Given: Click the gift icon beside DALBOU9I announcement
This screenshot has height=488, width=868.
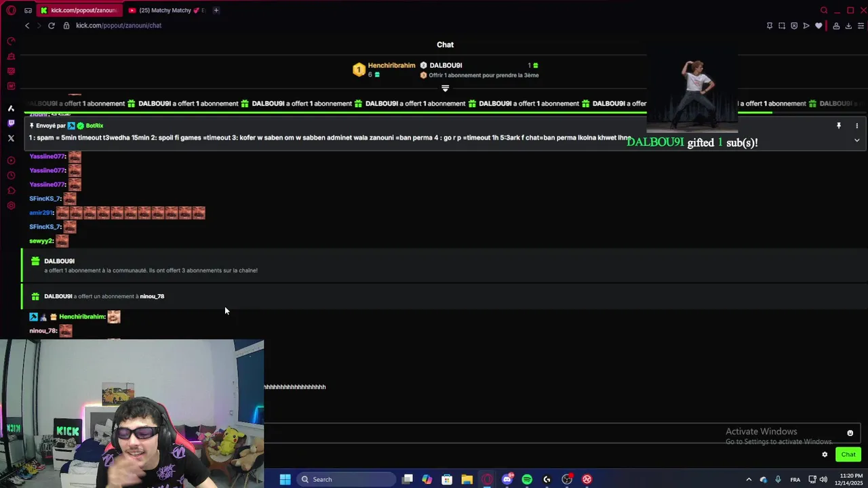Looking at the screenshot, I should pyautogui.click(x=35, y=261).
